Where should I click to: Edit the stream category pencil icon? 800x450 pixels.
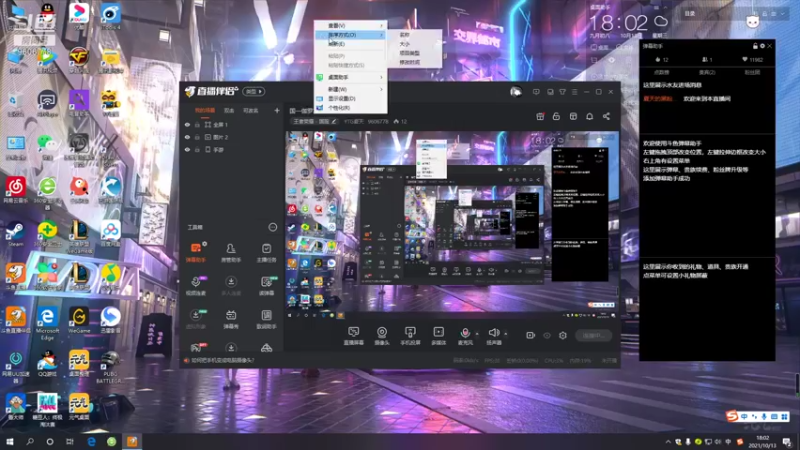334,121
